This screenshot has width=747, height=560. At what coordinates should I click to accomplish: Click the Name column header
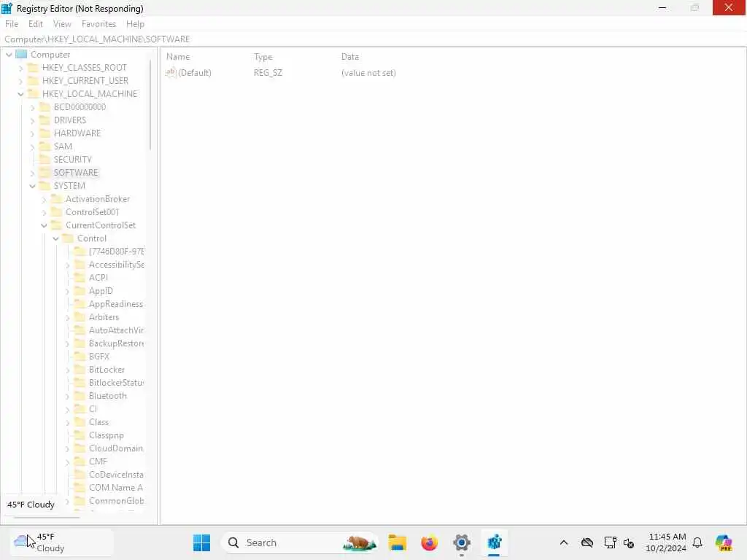(x=178, y=57)
